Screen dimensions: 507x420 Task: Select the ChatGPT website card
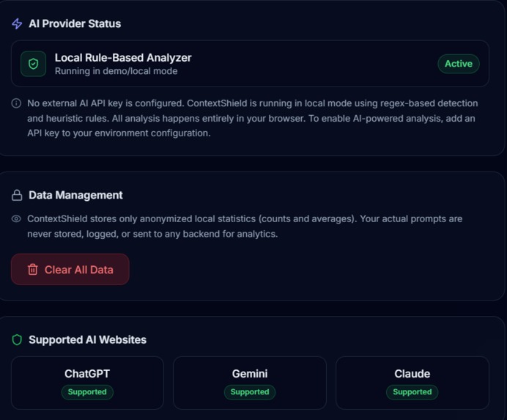point(87,383)
